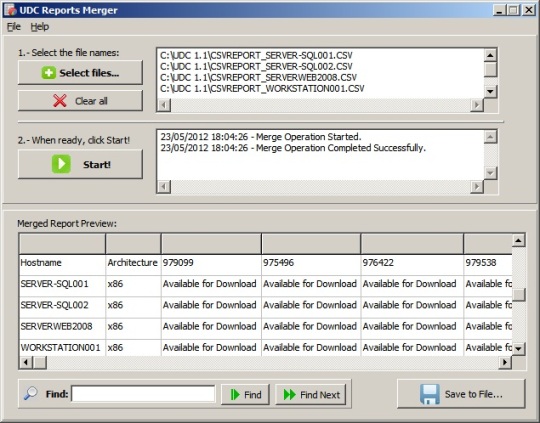Click x86 cell in WORKSTATION001 row
This screenshot has width=540, height=423.
click(133, 348)
